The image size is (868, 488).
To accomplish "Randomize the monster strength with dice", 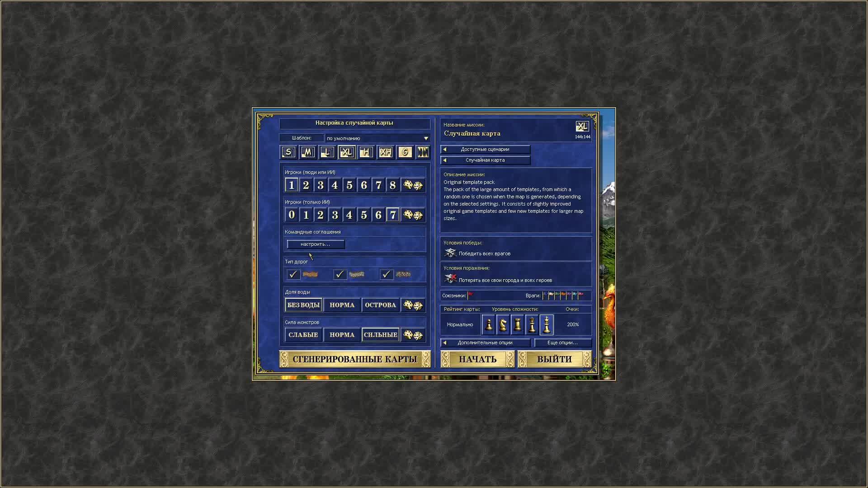I will click(x=413, y=335).
